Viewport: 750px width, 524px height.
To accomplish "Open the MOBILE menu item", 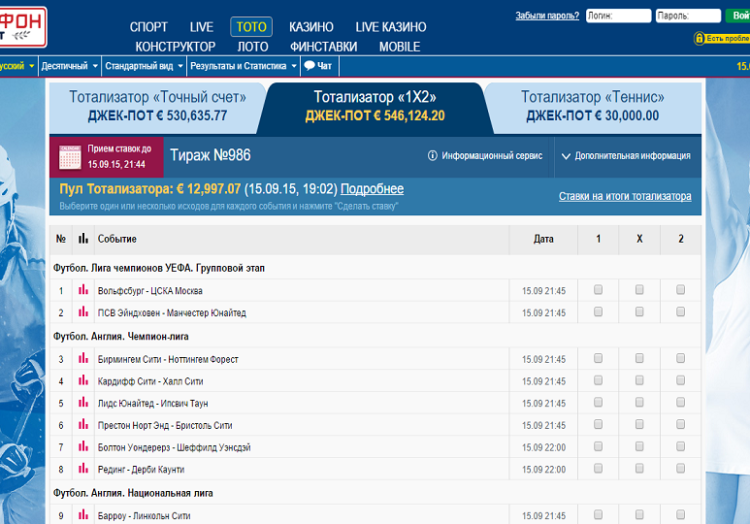I will (x=399, y=47).
